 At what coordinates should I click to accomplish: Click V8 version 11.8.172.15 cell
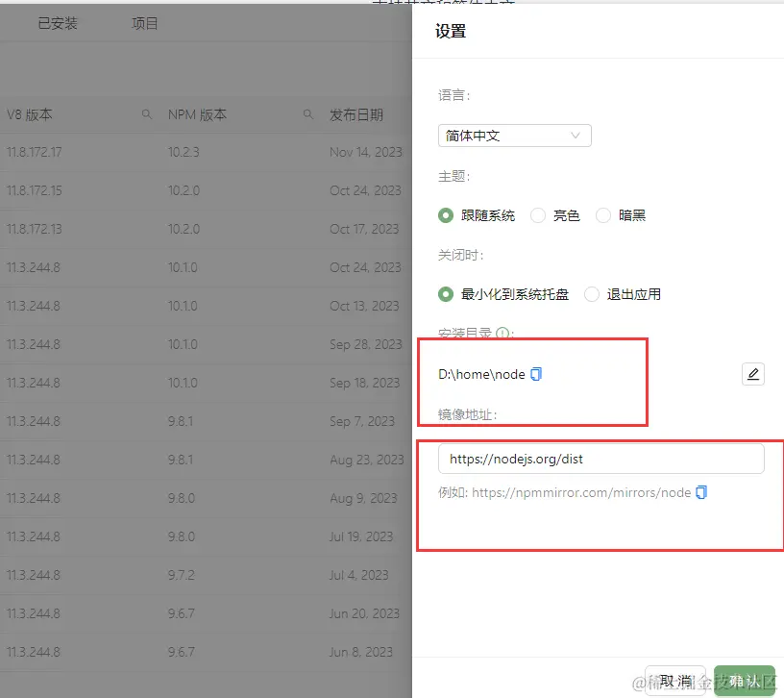(x=34, y=190)
